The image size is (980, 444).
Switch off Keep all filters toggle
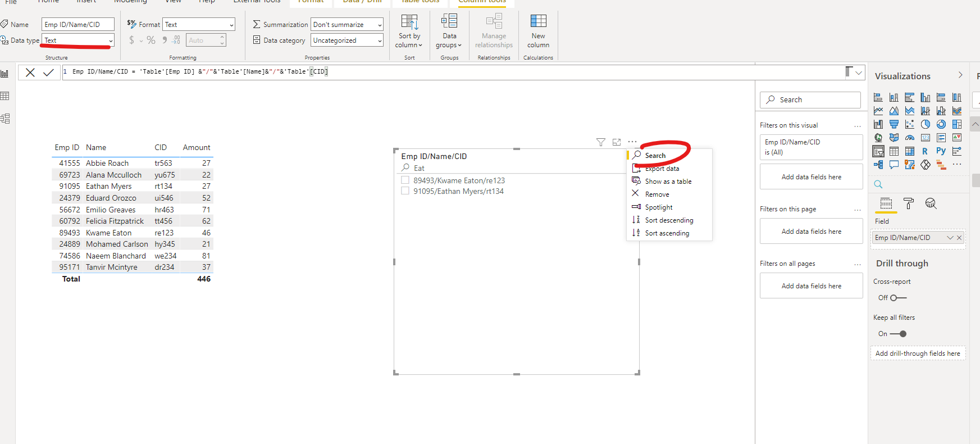[899, 334]
